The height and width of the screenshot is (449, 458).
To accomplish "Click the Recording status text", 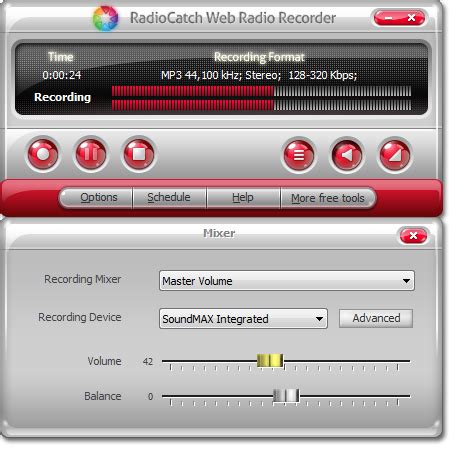I will (x=62, y=97).
